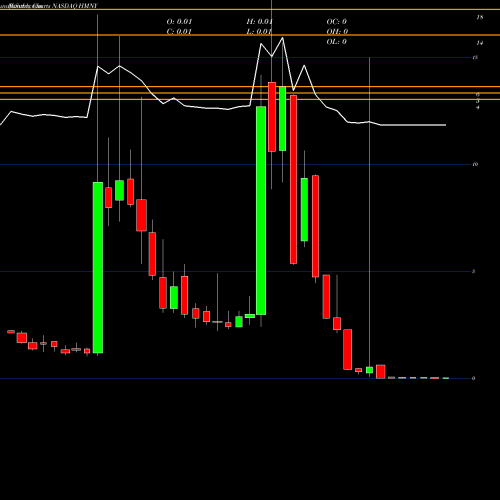Click the 0 price axis label
500x500 pixels.
point(474,378)
